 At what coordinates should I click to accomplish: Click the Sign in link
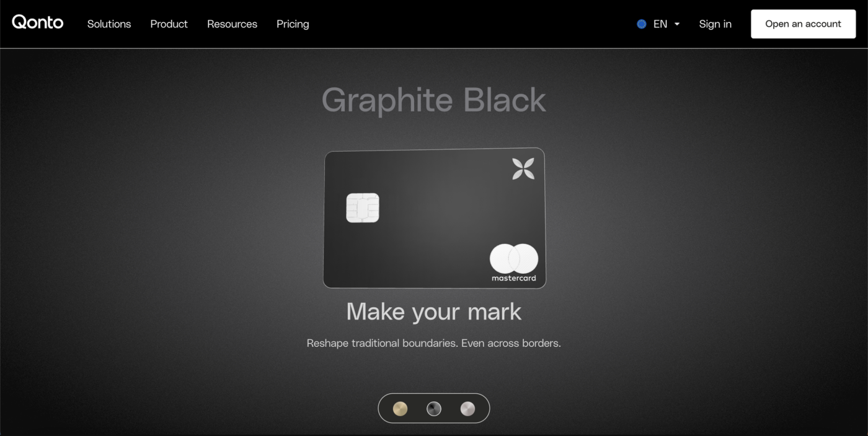pyautogui.click(x=715, y=24)
